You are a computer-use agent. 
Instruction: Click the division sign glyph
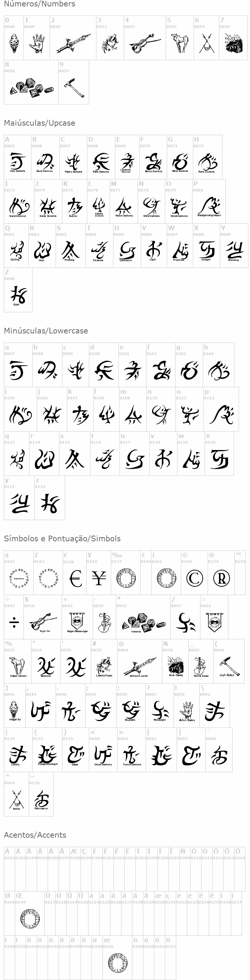coord(14,623)
